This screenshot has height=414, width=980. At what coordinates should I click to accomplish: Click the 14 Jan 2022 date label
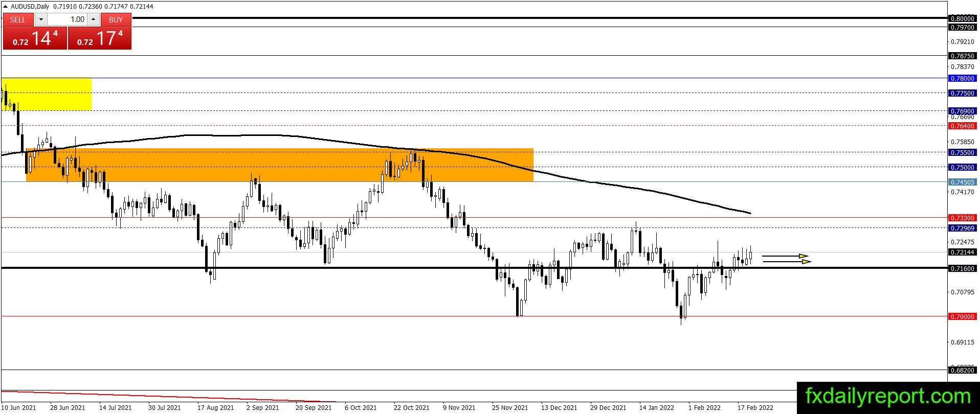pos(657,408)
